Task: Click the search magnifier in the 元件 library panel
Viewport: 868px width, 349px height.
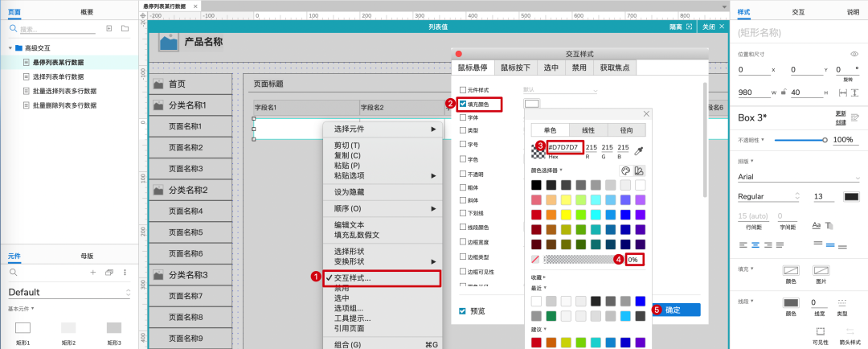Action: coord(14,272)
